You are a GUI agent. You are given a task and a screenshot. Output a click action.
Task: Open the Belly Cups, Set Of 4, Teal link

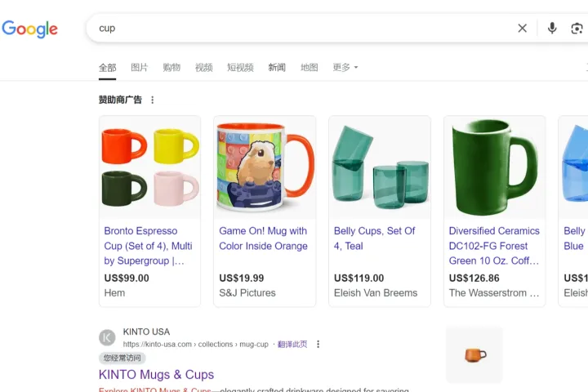[x=374, y=238]
